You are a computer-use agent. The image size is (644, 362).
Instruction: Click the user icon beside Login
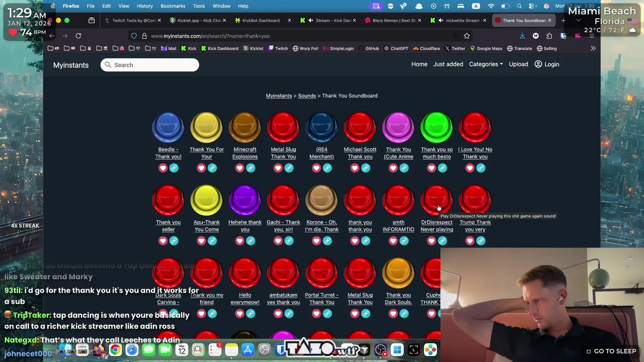pos(538,64)
